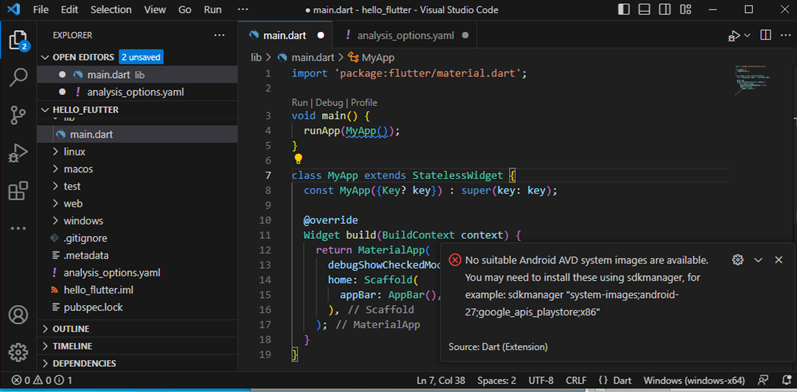Screen dimensions: 797x392
Task: Show more menus ellipsis in menu bar
Action: point(243,10)
